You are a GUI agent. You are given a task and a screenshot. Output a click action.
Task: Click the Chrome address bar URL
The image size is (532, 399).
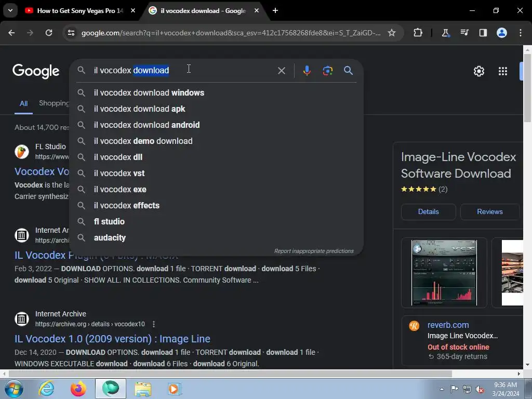231,33
